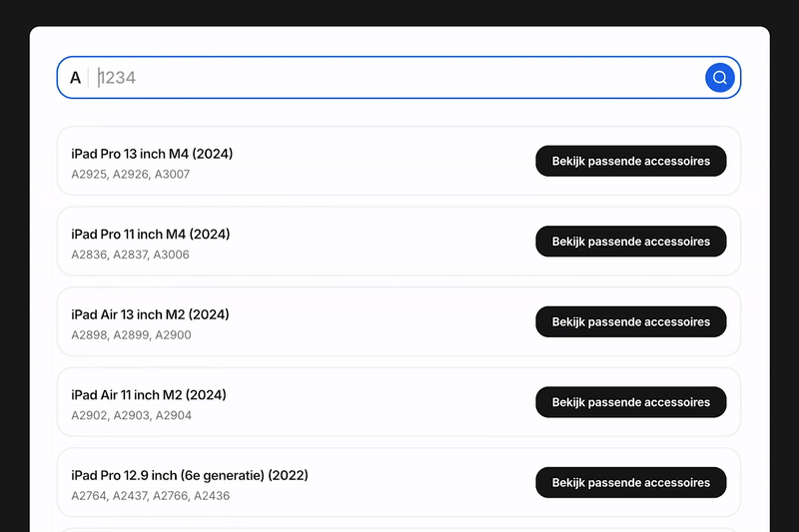Focus the model number search field
Viewport: 799px width, 532px height.
[399, 78]
